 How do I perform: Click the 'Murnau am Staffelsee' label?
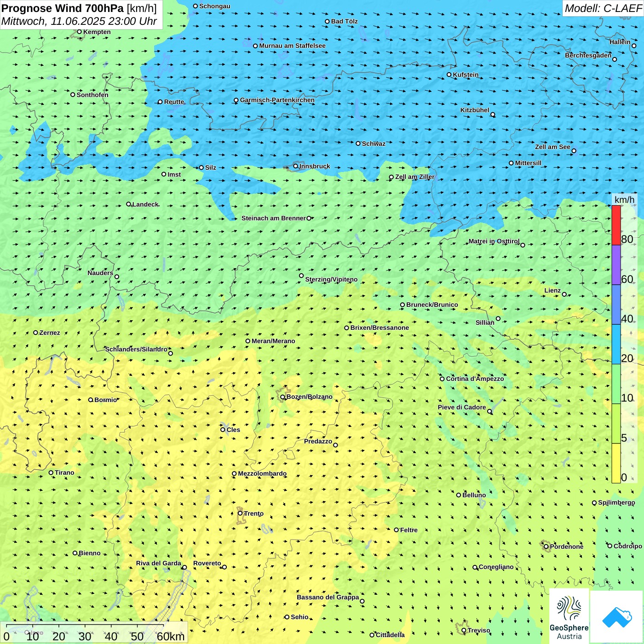[292, 46]
